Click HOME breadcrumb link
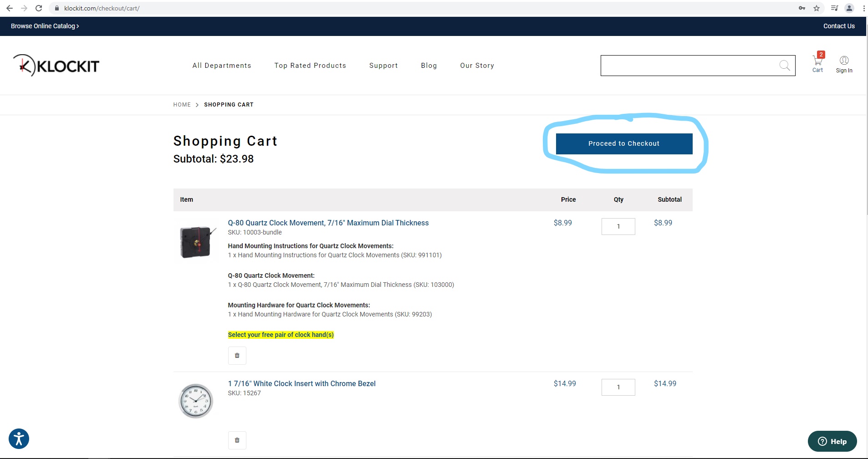The image size is (868, 459). [x=182, y=105]
